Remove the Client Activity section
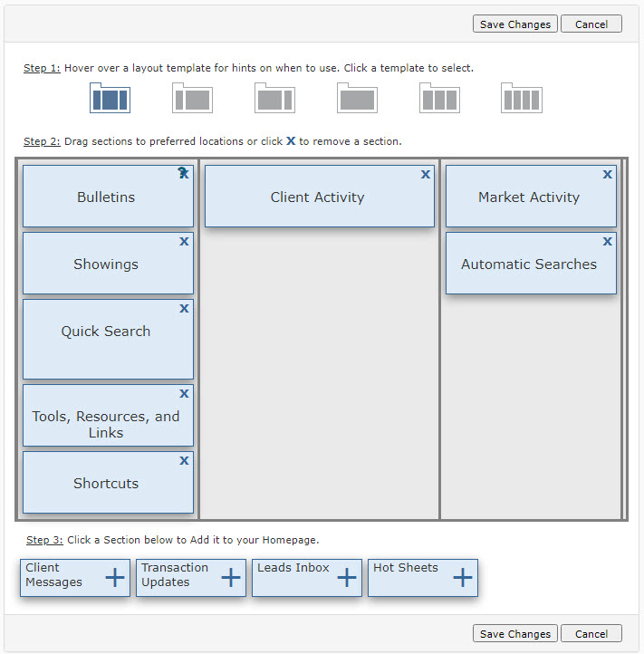This screenshot has height=654, width=644. 425,174
